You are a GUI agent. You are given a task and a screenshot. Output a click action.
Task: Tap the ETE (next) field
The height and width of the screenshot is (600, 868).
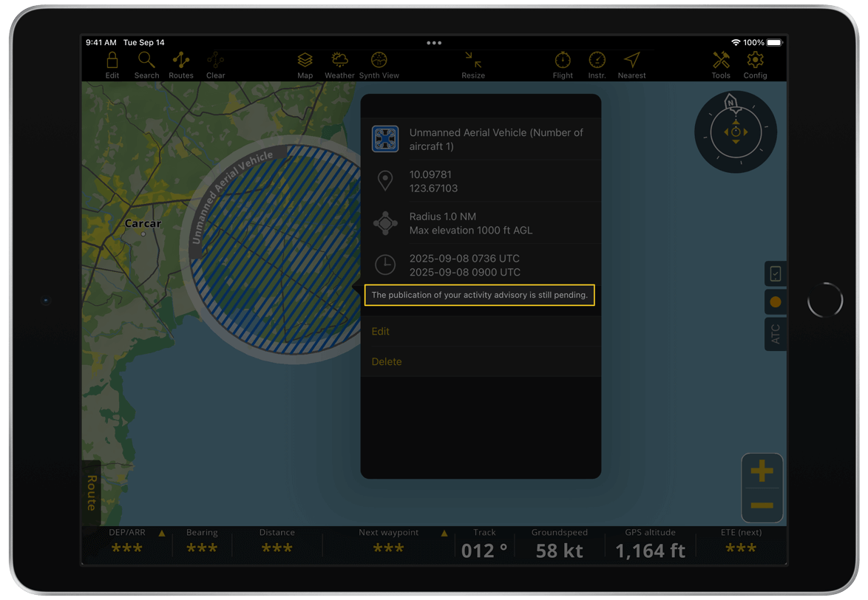click(x=742, y=542)
